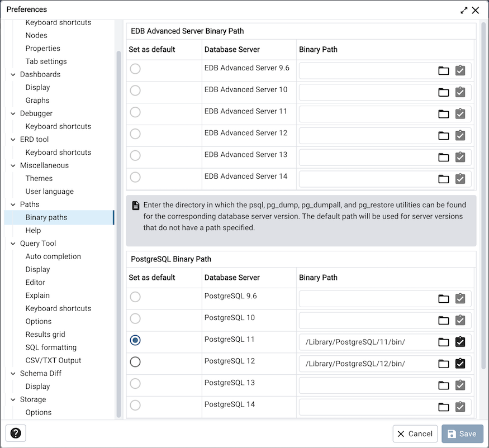Open the Themes preferences page
Image resolution: width=489 pixels, height=448 pixels.
[x=39, y=178]
